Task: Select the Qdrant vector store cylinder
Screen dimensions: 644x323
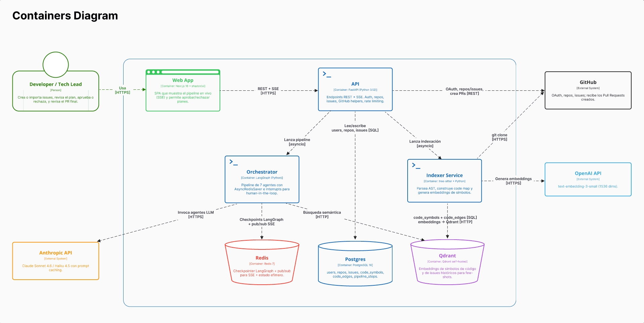Action: click(x=447, y=262)
